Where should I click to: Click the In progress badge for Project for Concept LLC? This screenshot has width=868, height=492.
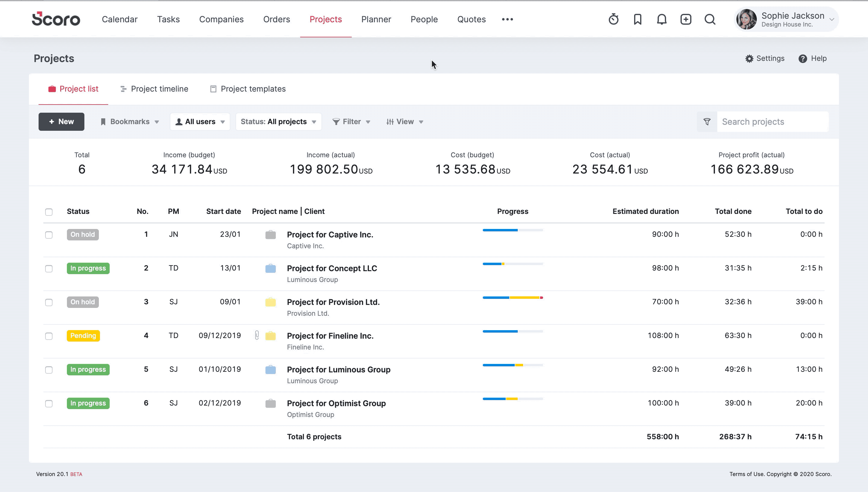tap(88, 268)
